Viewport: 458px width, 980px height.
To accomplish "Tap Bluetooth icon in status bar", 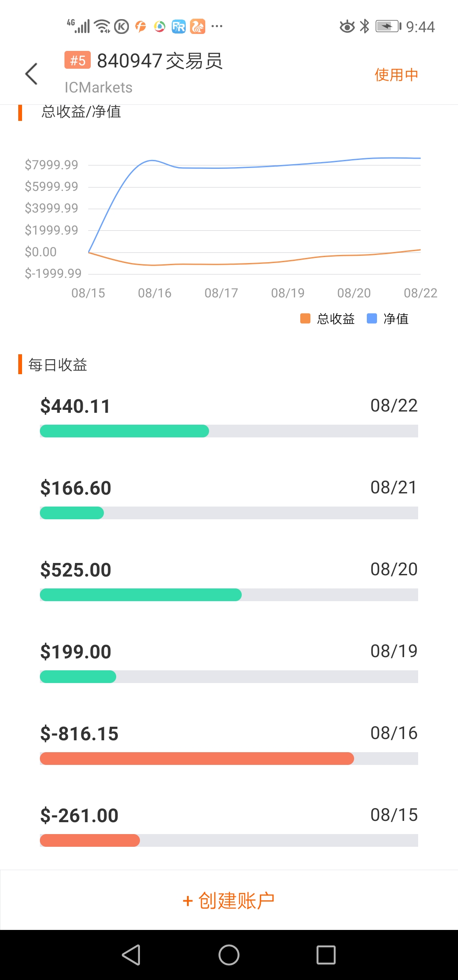I will point(364,26).
